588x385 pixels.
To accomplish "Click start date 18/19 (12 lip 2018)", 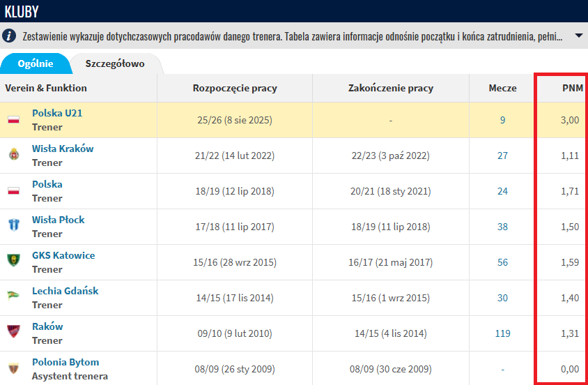I will [235, 191].
